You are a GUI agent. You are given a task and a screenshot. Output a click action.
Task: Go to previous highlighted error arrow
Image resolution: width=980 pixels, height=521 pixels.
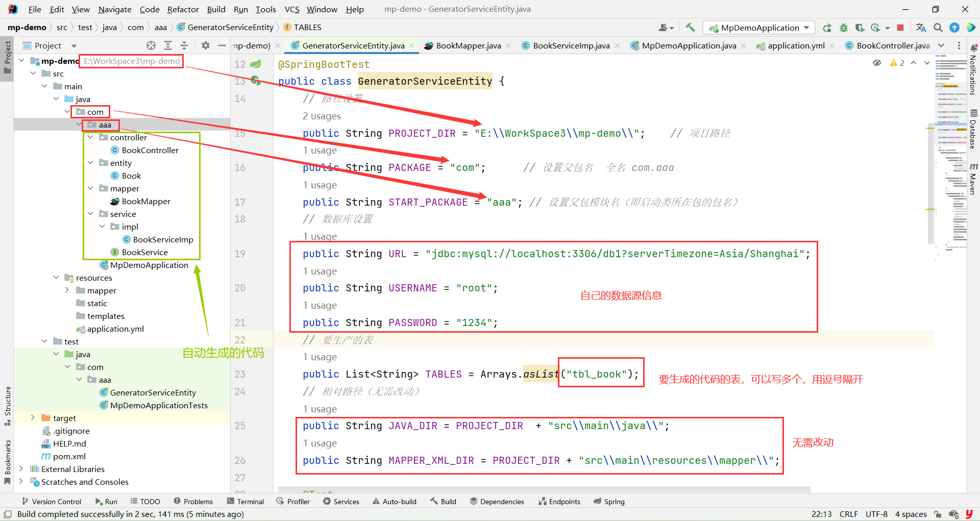(914, 63)
